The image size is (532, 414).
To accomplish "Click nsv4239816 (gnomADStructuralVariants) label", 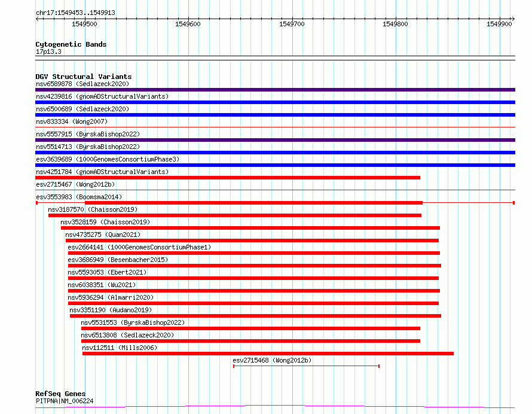I will pos(102,96).
